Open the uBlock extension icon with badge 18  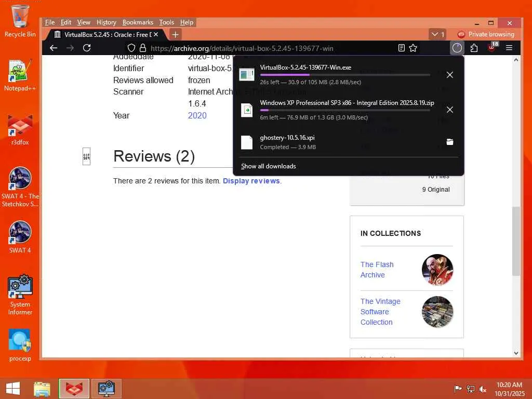(492, 47)
